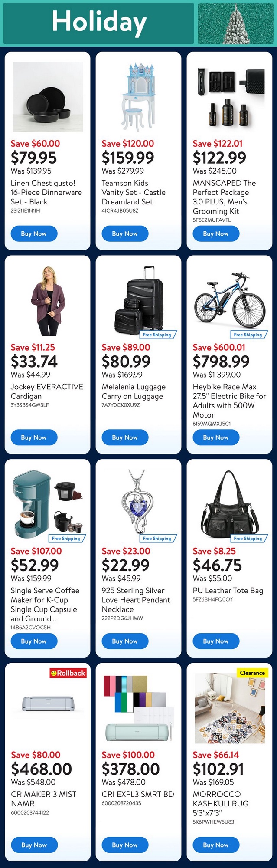Open the 925 Sterling Silver necklace title
277x868 pixels.
pos(136,600)
